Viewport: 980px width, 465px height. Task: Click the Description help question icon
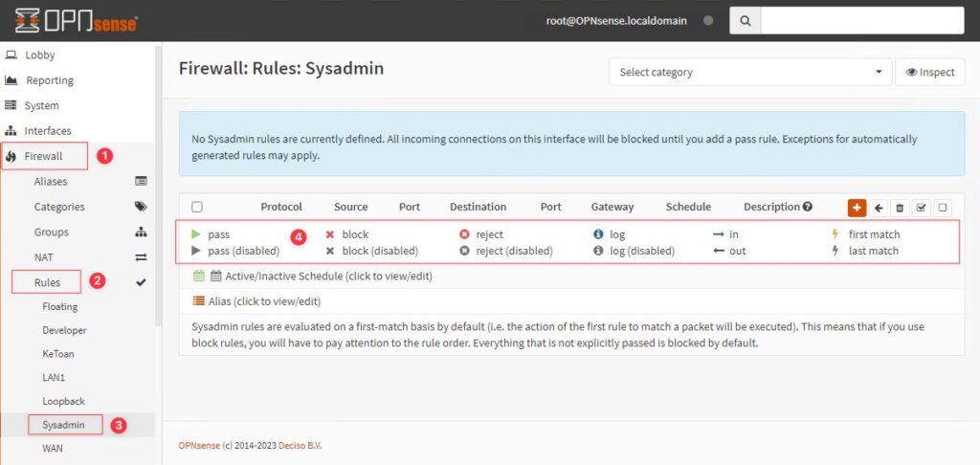click(808, 207)
